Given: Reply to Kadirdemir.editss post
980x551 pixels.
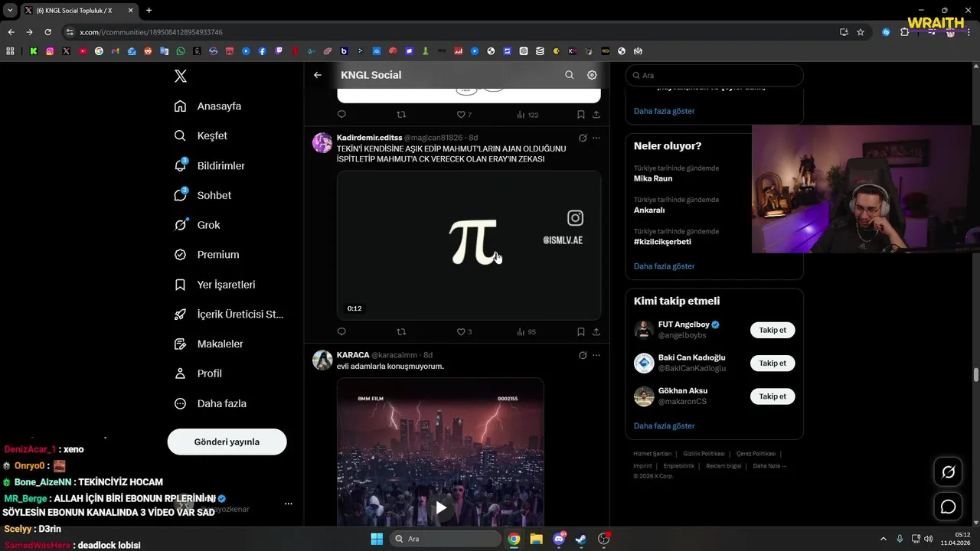Looking at the screenshot, I should click(x=341, y=332).
